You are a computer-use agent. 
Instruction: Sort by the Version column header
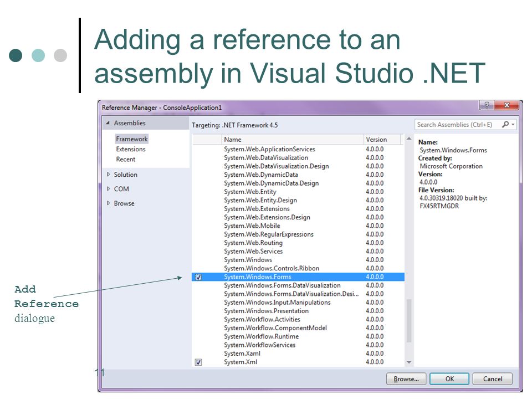tap(382, 140)
